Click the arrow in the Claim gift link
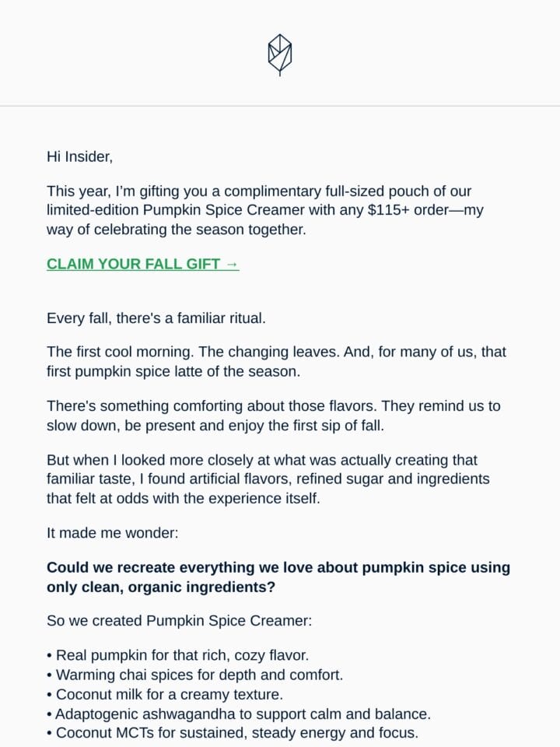Screen dimensions: 560x747 (232, 264)
